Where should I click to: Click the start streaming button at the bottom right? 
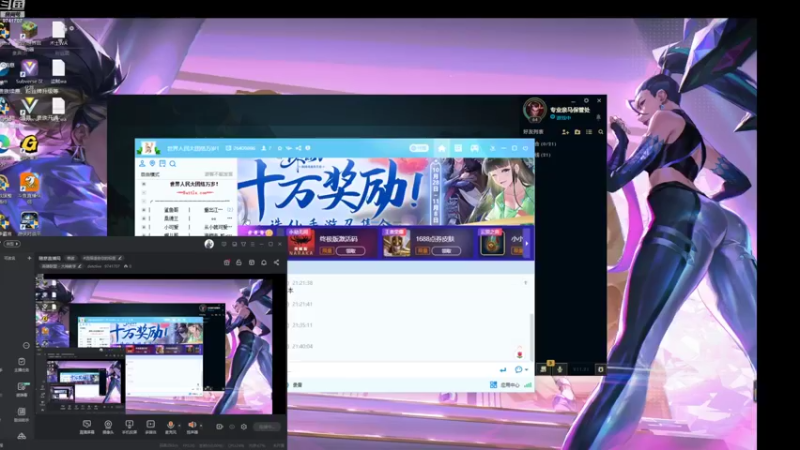(x=267, y=427)
